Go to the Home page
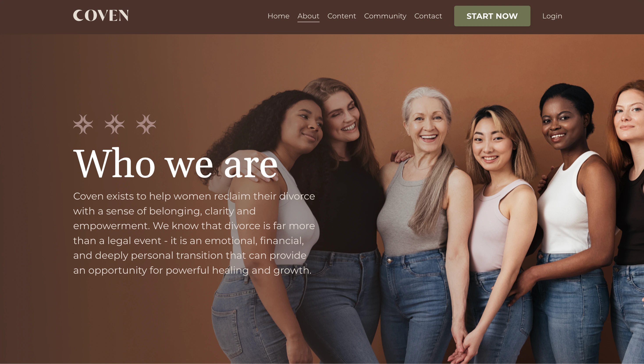This screenshot has width=644, height=364. [x=279, y=16]
